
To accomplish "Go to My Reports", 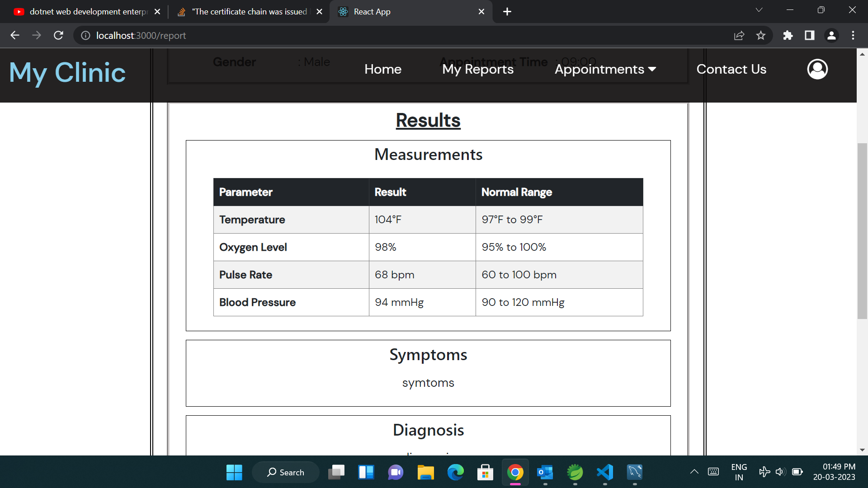I will tap(477, 69).
